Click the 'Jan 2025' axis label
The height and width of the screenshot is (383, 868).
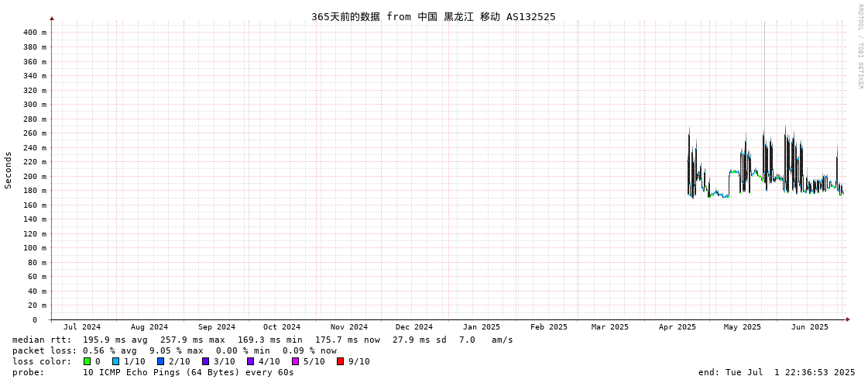482,327
